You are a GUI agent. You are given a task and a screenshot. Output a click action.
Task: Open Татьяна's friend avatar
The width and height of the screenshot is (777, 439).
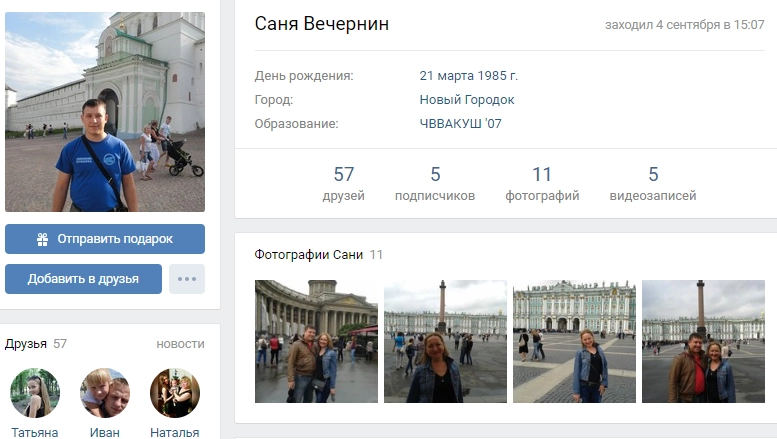pos(35,393)
